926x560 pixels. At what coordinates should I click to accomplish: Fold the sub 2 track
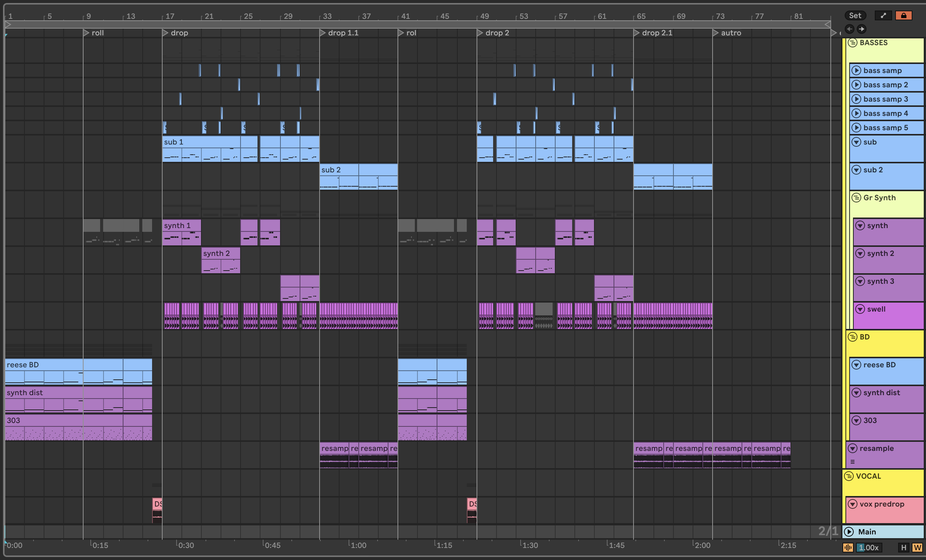point(856,170)
